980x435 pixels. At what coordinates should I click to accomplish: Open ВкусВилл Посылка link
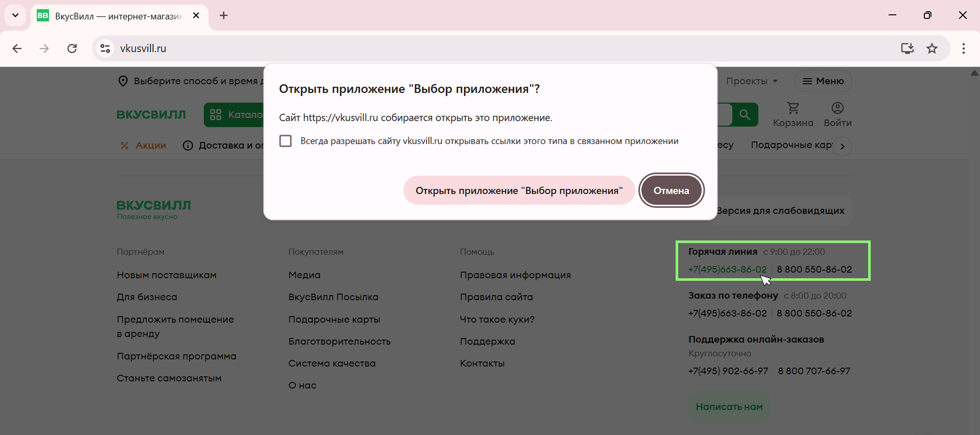click(x=333, y=297)
